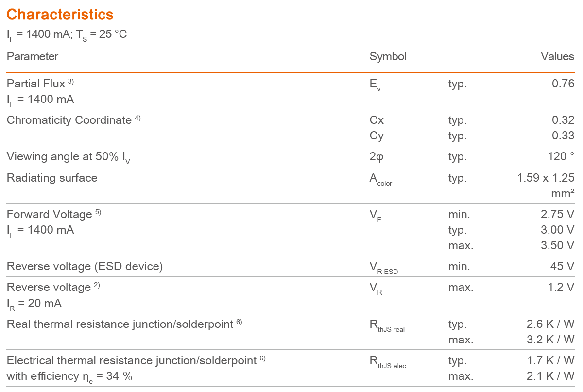The width and height of the screenshot is (583, 392).
Task: Open footnote 3 next to Partial Flux
Action: click(x=71, y=82)
